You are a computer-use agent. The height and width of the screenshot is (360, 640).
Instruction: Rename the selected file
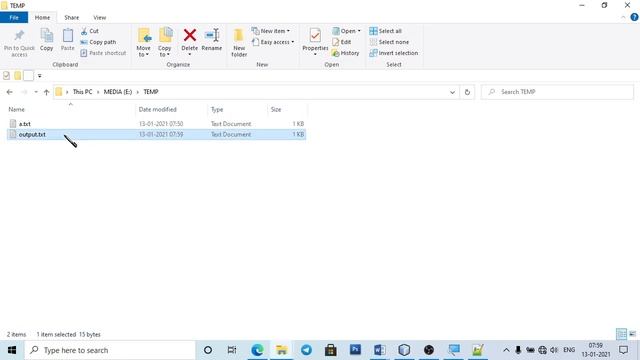tap(212, 40)
